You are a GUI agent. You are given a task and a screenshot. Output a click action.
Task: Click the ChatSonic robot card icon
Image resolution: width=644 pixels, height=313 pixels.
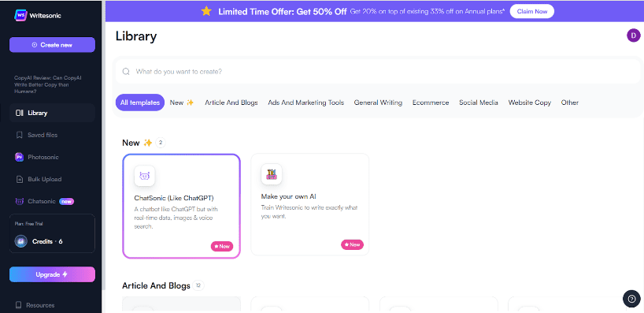[x=145, y=176]
